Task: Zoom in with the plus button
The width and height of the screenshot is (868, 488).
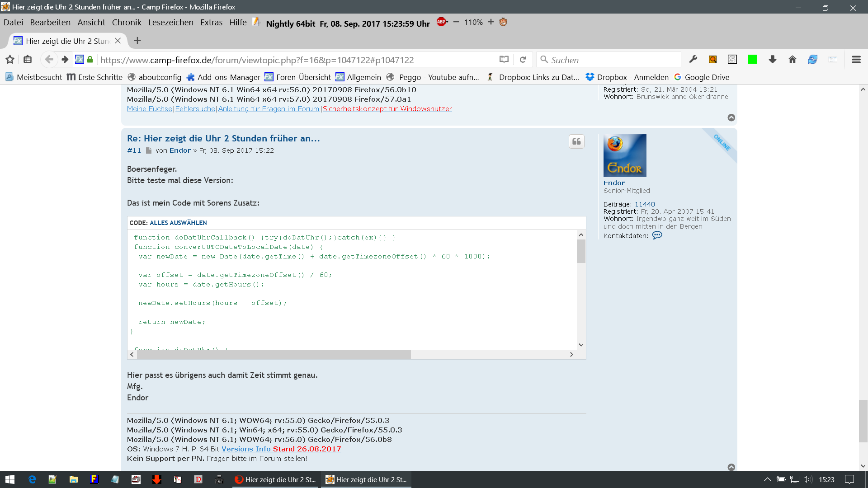Action: click(x=491, y=22)
